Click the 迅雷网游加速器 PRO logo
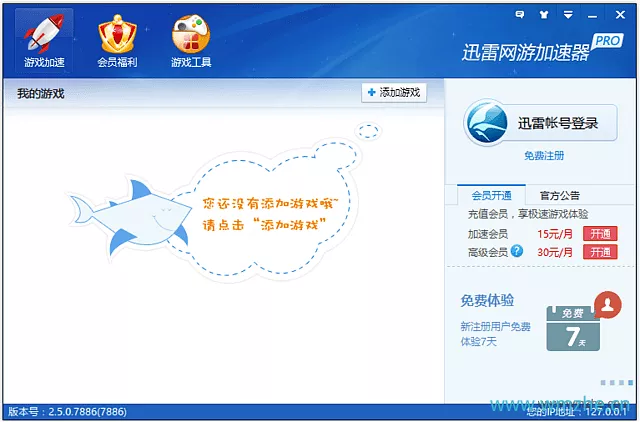Image resolution: width=640 pixels, height=422 pixels. click(543, 50)
